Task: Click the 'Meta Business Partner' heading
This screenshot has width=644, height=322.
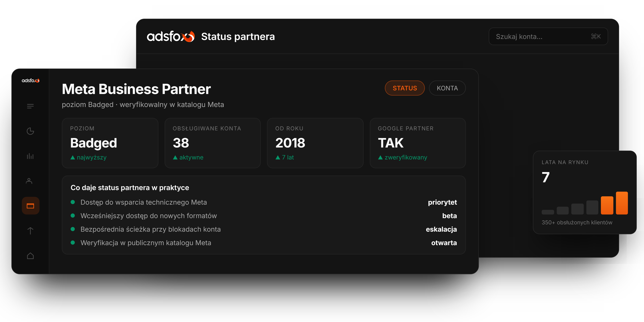Action: (136, 89)
